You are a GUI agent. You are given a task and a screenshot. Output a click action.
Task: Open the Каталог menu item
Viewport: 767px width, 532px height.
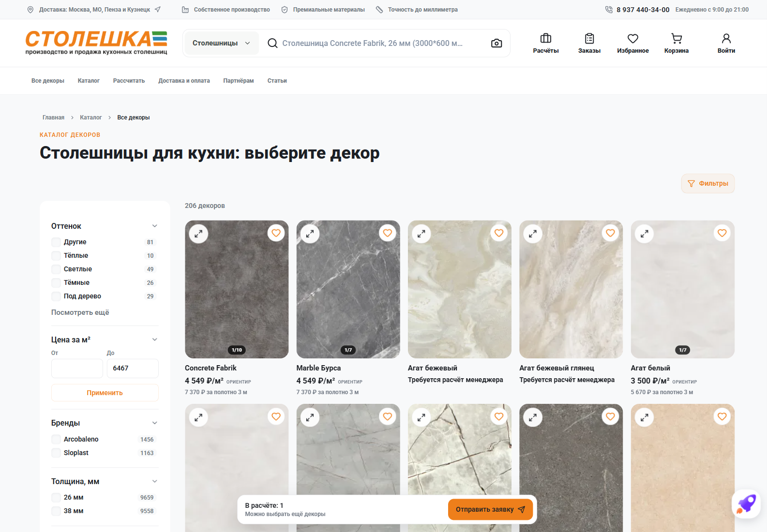pyautogui.click(x=89, y=81)
